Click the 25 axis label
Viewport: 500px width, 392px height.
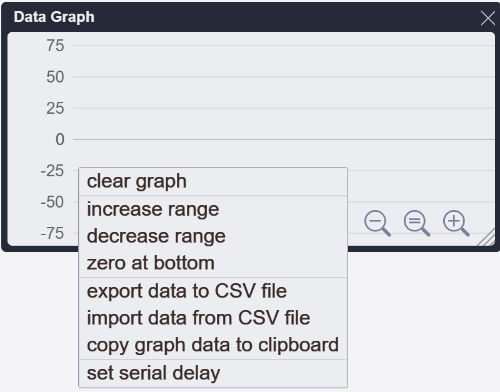(x=55, y=108)
